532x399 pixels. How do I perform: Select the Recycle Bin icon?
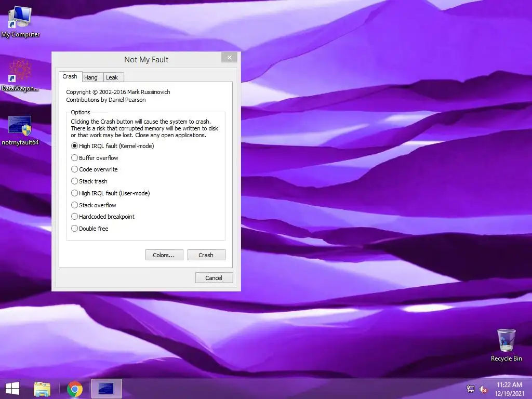(506, 345)
